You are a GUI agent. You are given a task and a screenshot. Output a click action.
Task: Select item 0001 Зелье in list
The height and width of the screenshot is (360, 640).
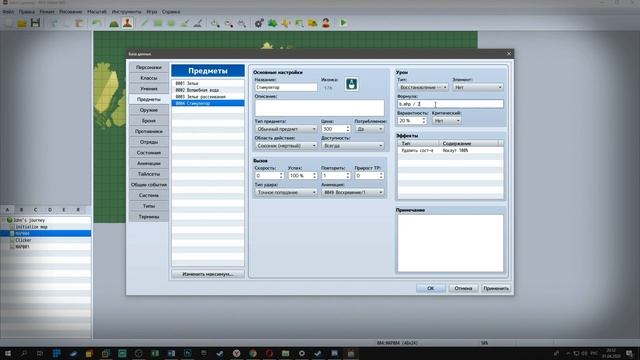pyautogui.click(x=208, y=83)
